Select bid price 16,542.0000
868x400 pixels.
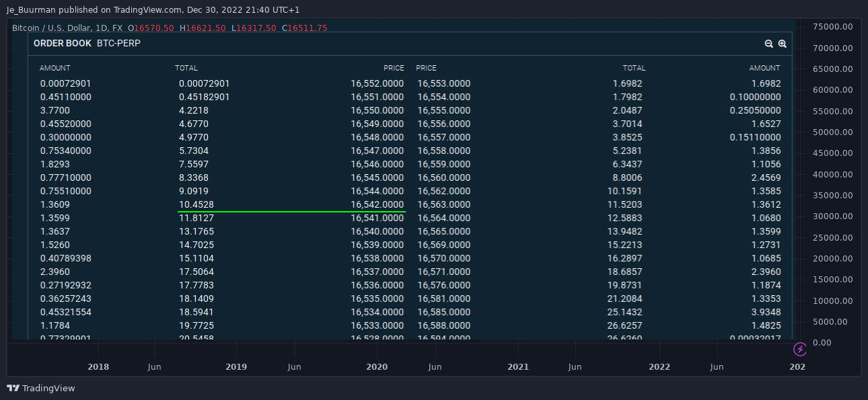pyautogui.click(x=377, y=204)
